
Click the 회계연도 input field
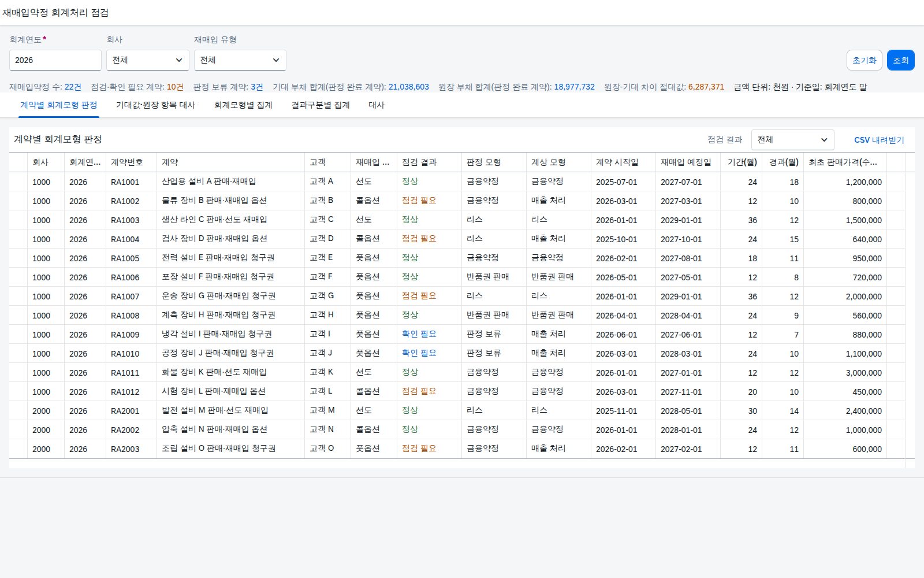pos(55,60)
